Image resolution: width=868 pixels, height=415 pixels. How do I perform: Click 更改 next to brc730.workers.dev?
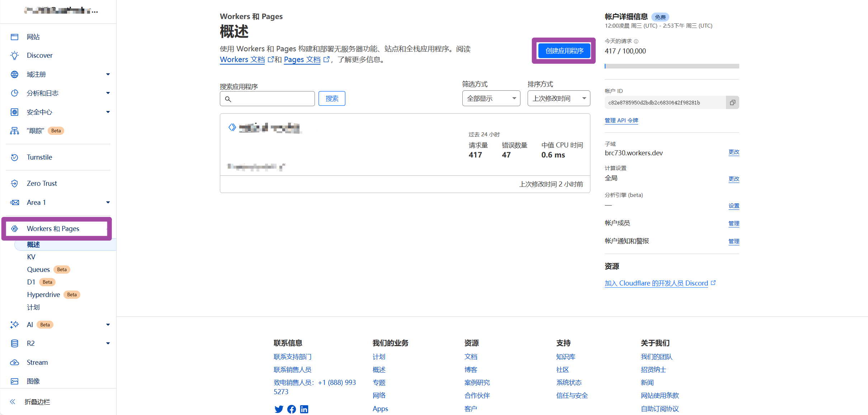[734, 152]
